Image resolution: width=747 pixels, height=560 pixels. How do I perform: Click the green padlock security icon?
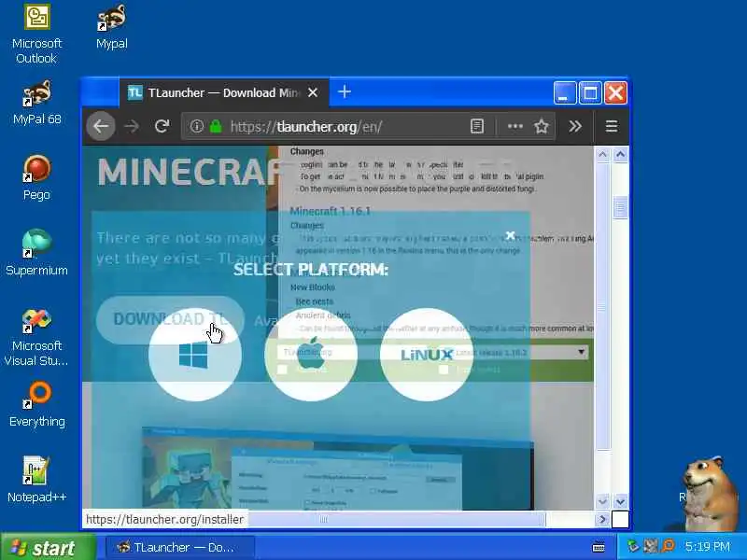click(x=216, y=126)
